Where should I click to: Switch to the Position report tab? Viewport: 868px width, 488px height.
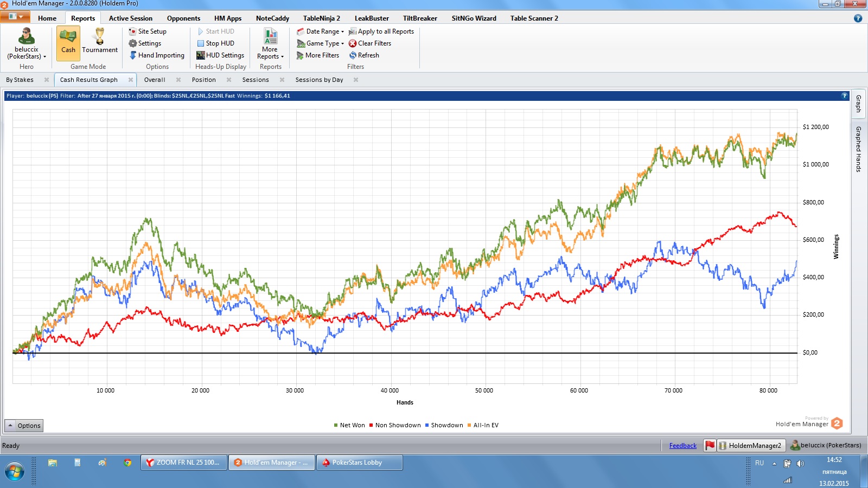204,80
